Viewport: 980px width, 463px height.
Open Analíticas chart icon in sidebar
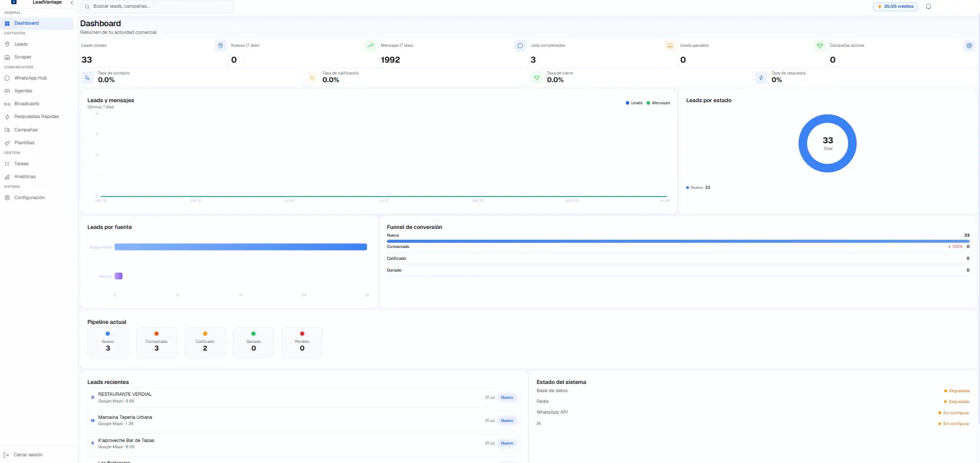click(x=7, y=177)
